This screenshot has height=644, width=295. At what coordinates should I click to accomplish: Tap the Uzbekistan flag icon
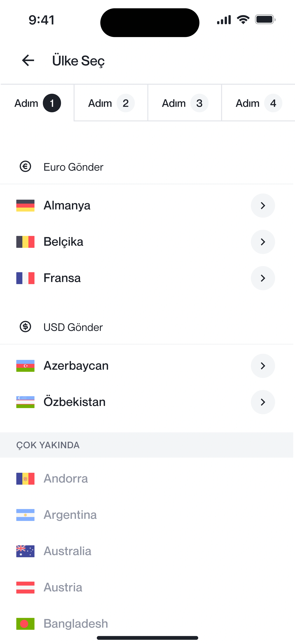pos(25,402)
